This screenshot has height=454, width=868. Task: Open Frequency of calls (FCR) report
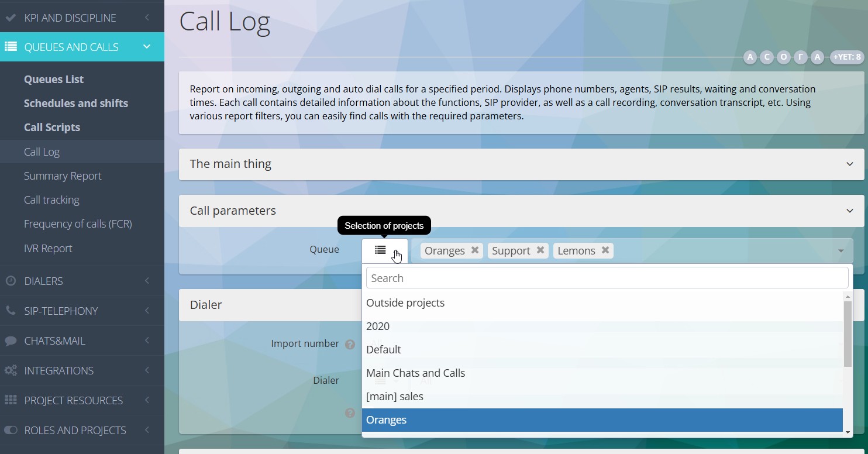pyautogui.click(x=78, y=223)
